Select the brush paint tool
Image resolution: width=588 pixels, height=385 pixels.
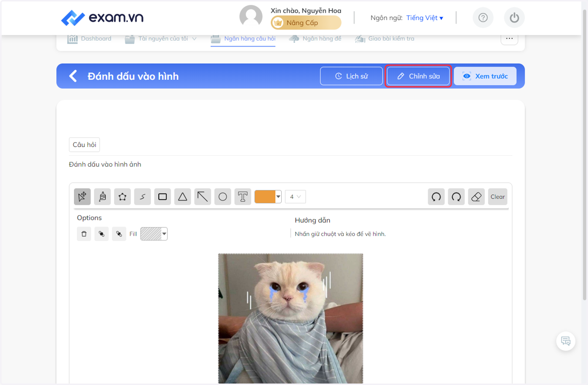pos(102,196)
